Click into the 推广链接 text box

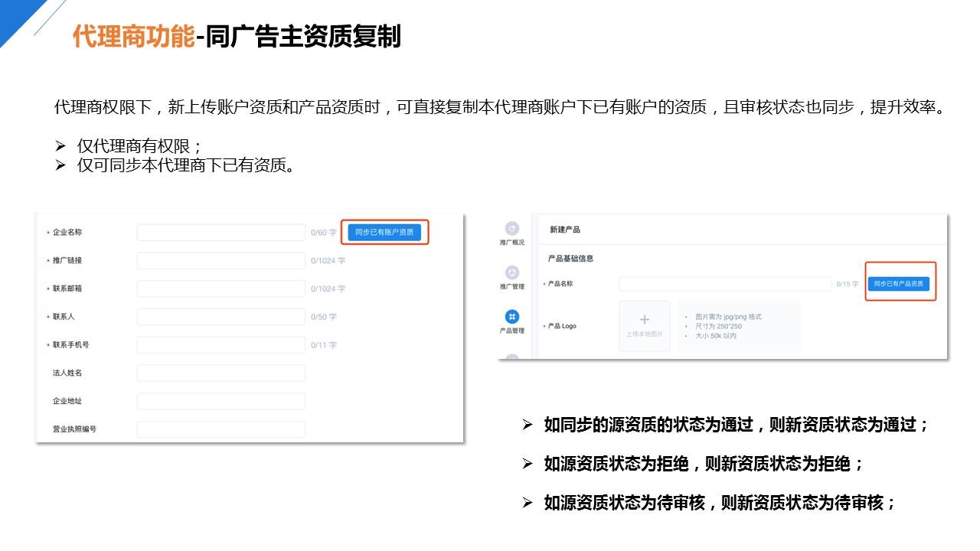coord(221,261)
